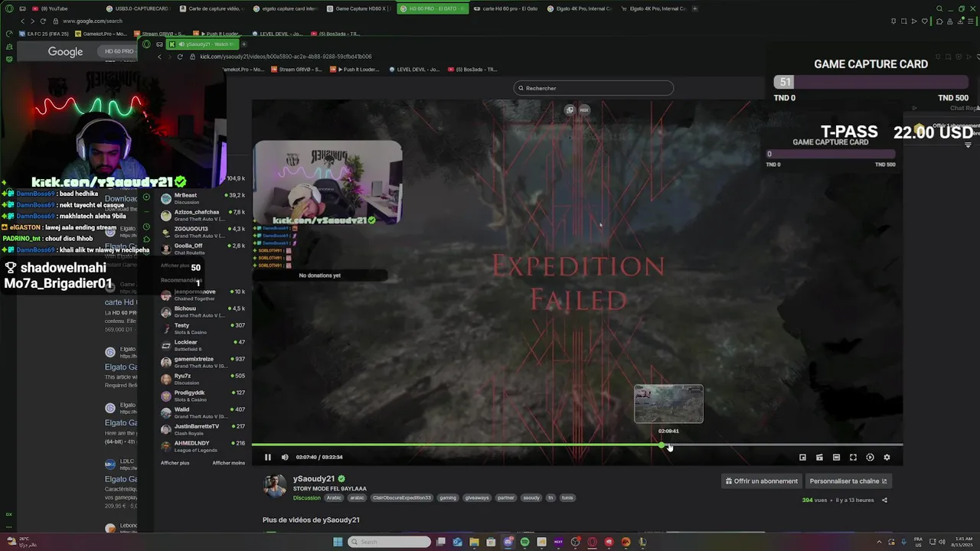Open JustinBarretteTV channel in sidebar
980x551 pixels.
pos(203,429)
